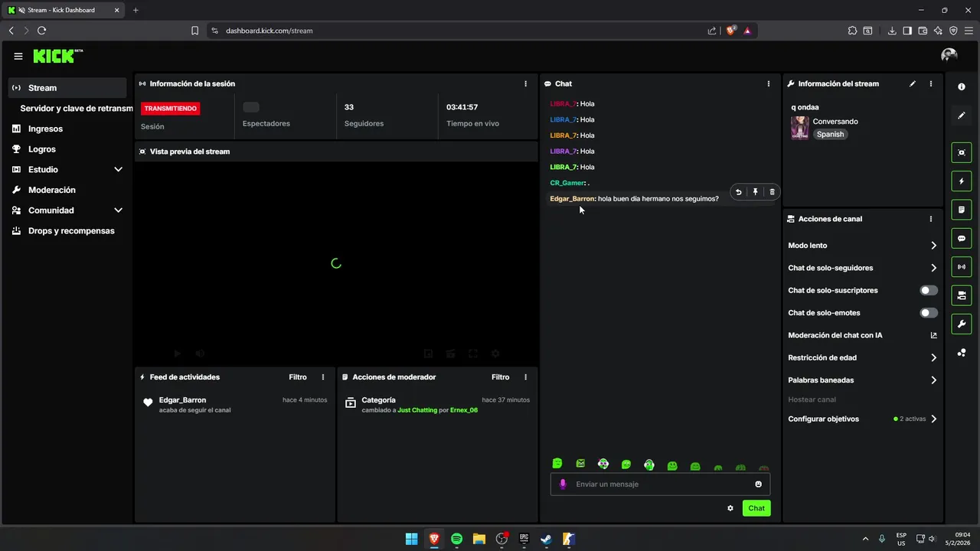
Task: Pin Edgar_Barron's chat message
Action: pyautogui.click(x=755, y=192)
